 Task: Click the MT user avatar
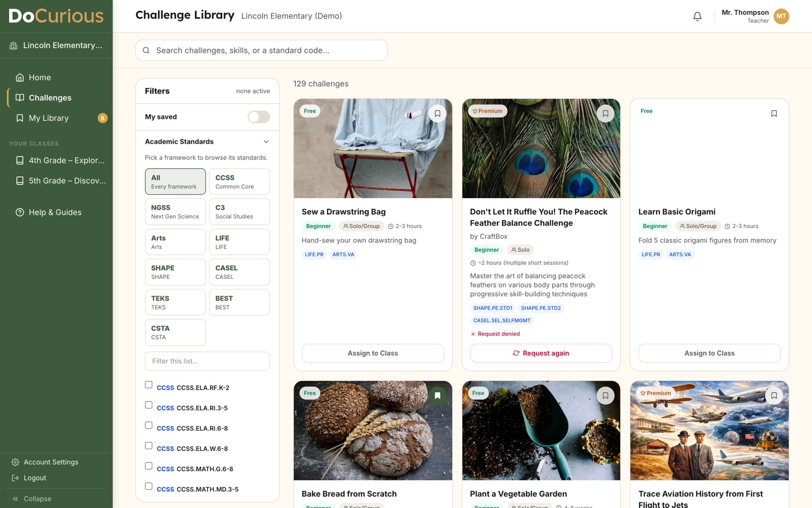point(781,16)
